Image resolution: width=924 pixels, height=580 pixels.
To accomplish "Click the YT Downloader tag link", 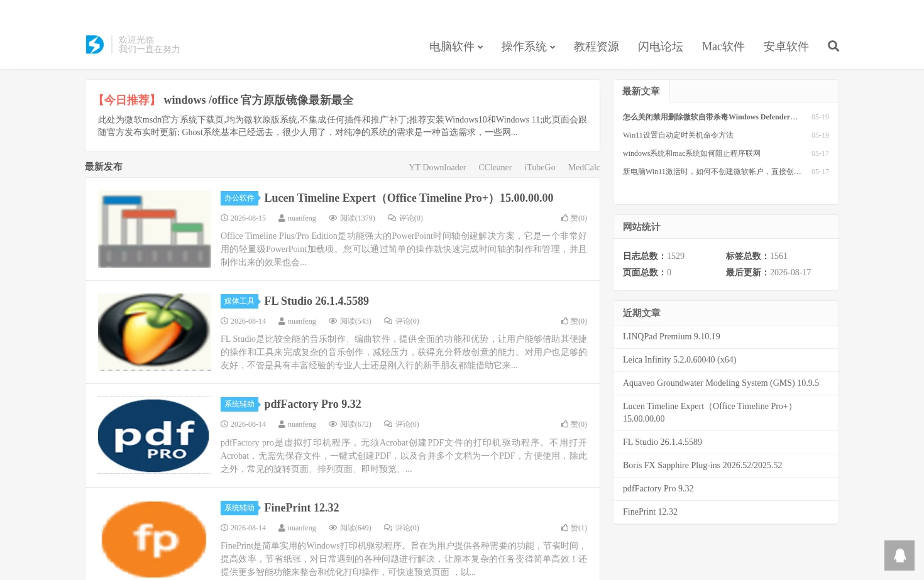I will pos(437,167).
